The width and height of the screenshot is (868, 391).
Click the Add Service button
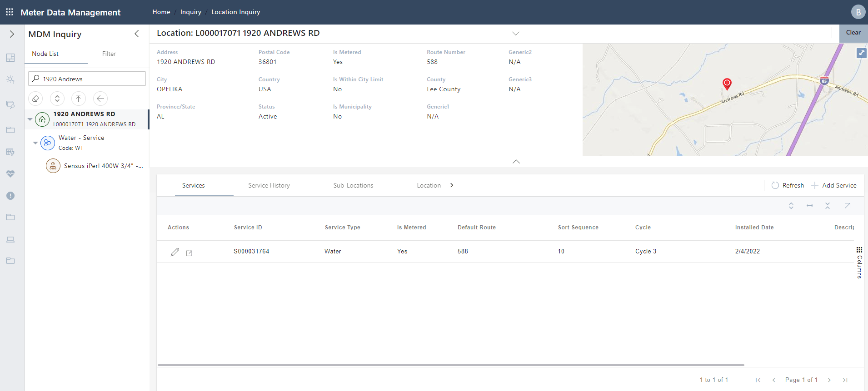coord(834,185)
